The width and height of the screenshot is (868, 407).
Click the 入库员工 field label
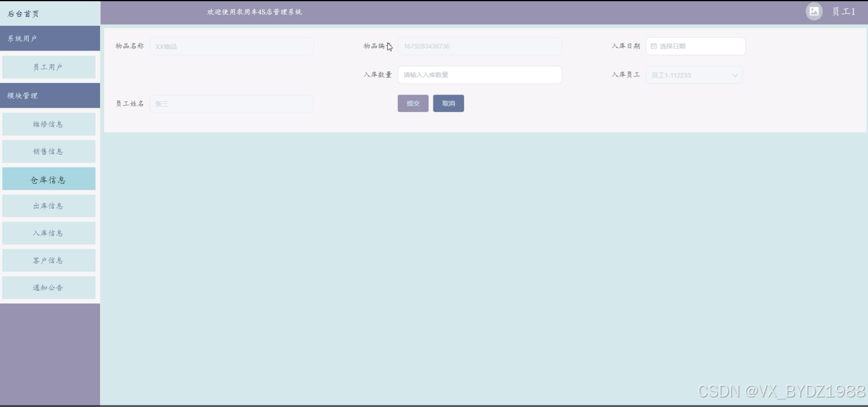[x=626, y=75]
